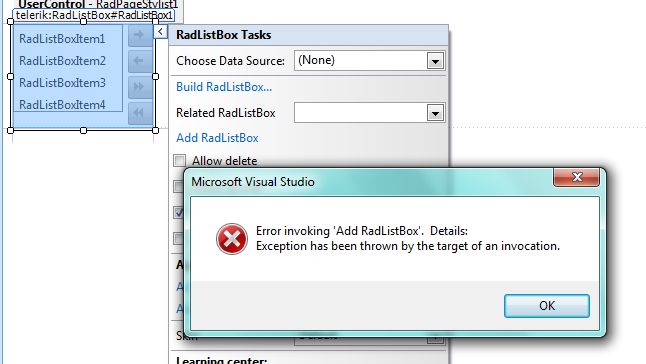Close the Microsoft Visual Studio dialog

click(x=576, y=177)
